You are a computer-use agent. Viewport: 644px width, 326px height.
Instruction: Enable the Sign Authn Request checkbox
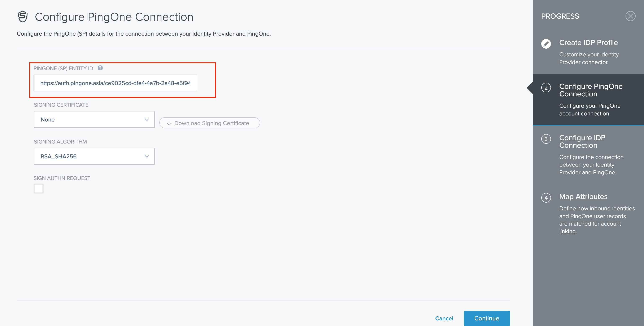tap(39, 189)
